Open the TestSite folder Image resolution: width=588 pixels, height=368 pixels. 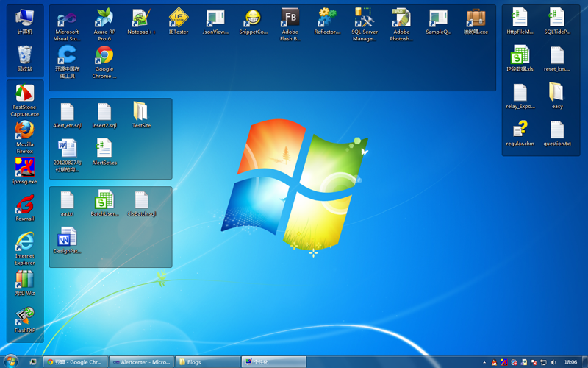141,115
